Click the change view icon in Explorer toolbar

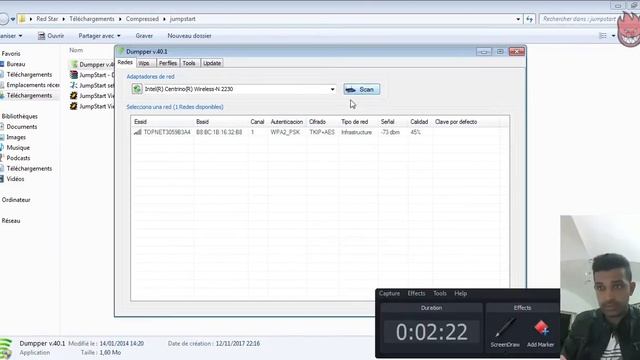(603, 36)
